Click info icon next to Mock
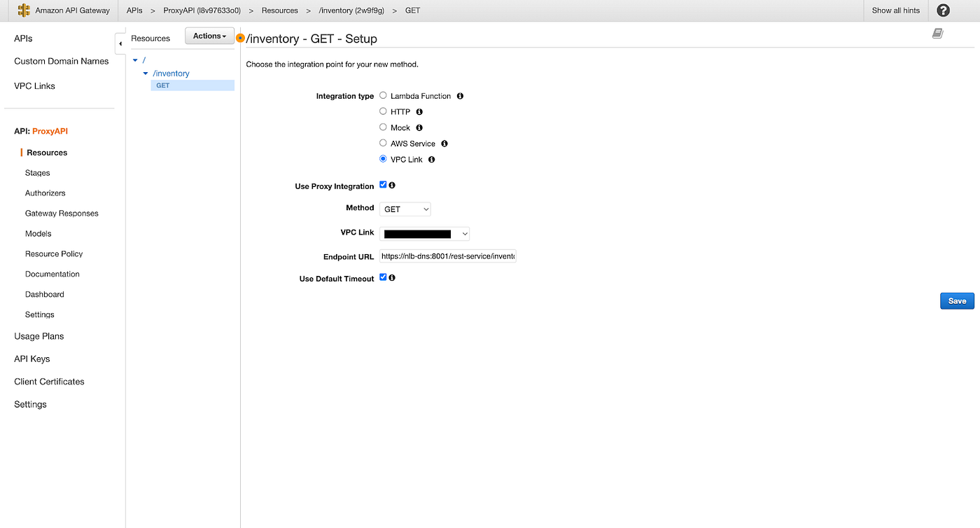The image size is (980, 528). point(419,128)
